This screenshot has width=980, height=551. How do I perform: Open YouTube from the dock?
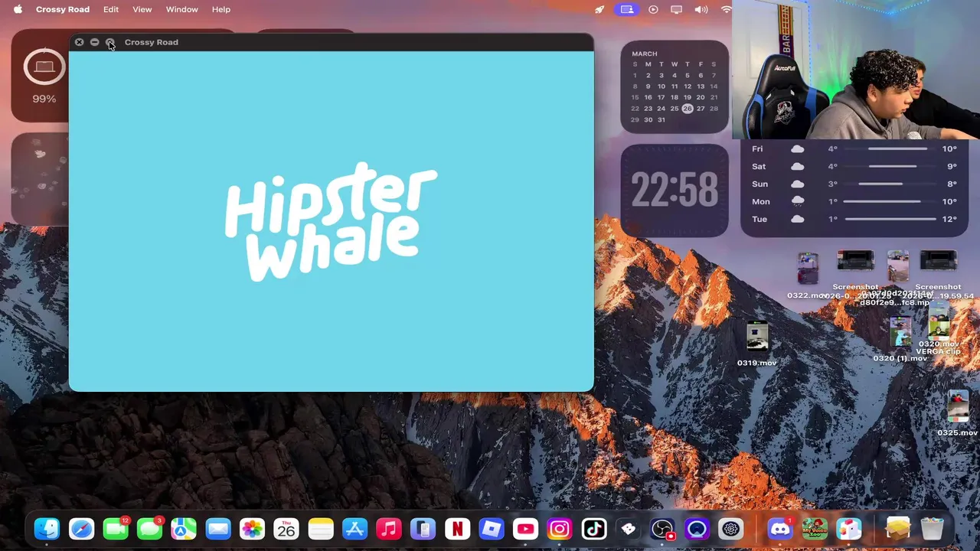tap(525, 529)
